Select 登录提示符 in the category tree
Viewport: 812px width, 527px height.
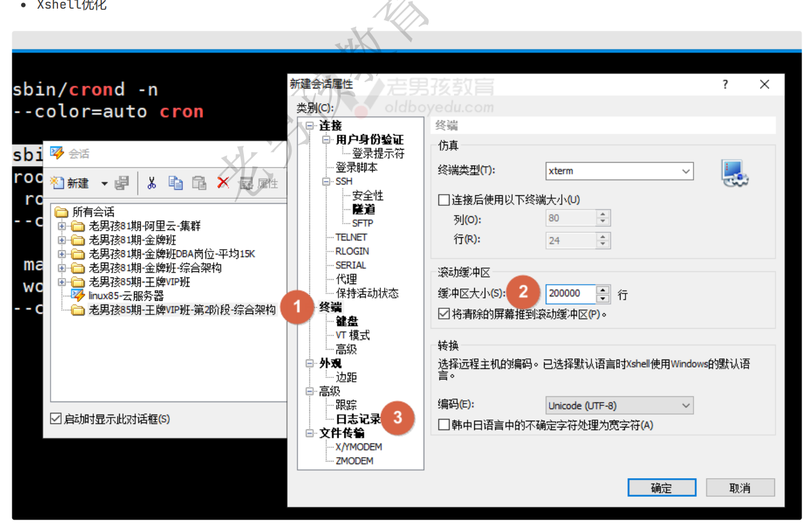(x=379, y=153)
